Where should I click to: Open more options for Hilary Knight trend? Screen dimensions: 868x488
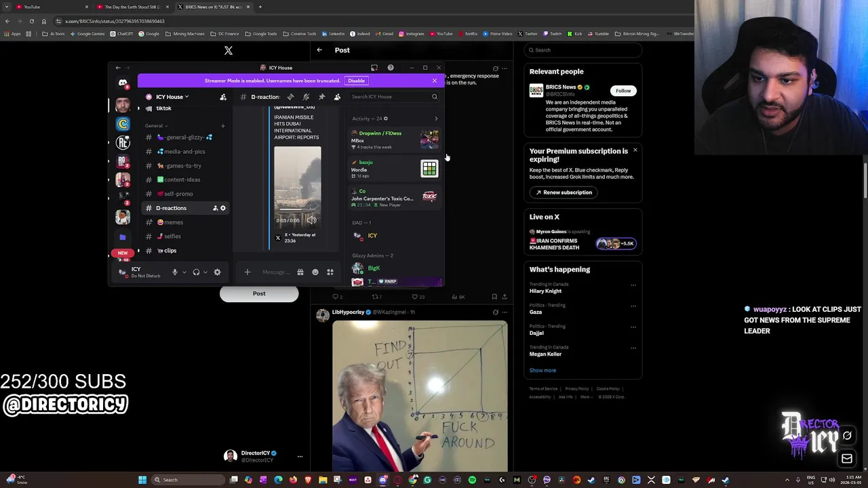(x=633, y=285)
